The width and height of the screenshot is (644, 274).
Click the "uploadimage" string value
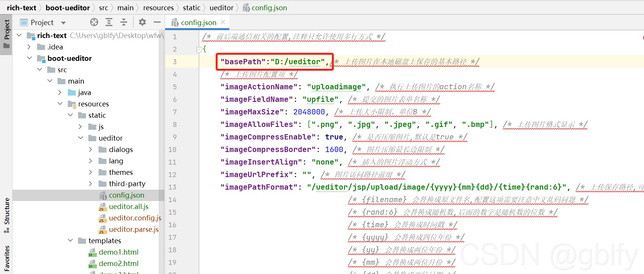pos(336,87)
